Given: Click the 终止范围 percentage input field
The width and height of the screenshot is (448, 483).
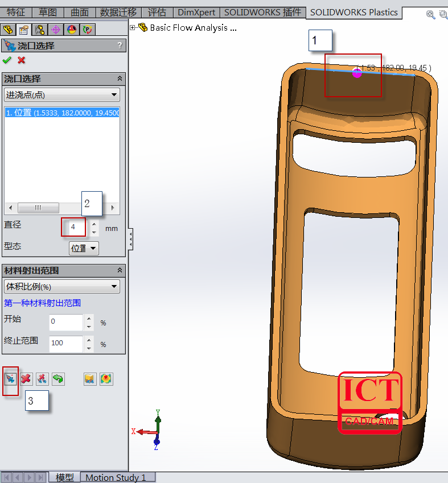Looking at the screenshot, I should point(65,343).
